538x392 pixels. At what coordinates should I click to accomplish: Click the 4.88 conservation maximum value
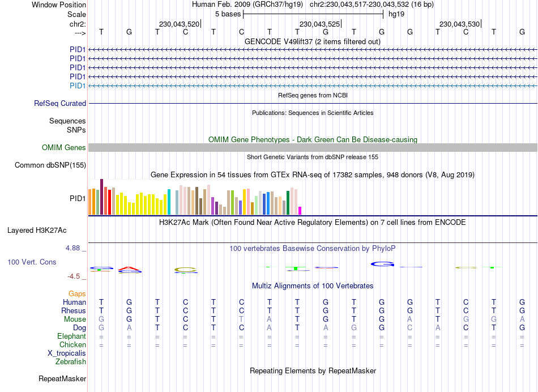click(72, 248)
